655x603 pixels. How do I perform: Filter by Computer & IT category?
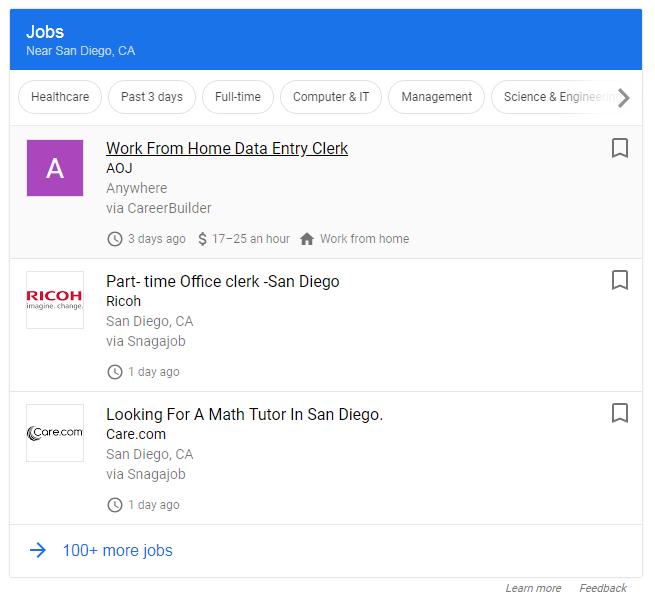[x=331, y=97]
